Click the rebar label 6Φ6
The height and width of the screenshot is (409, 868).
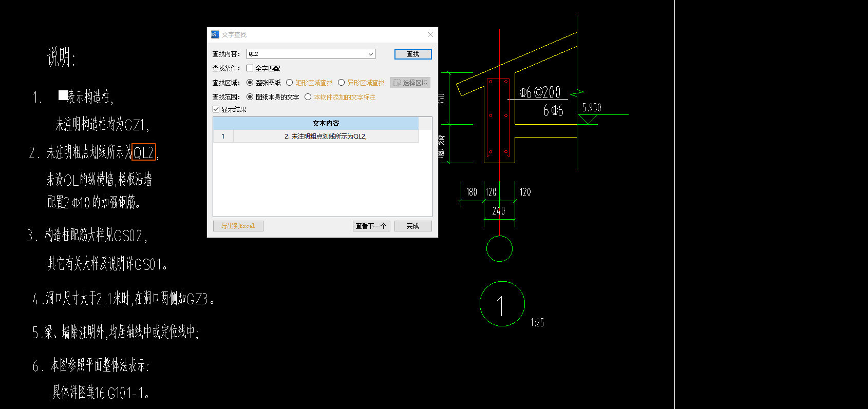[554, 111]
